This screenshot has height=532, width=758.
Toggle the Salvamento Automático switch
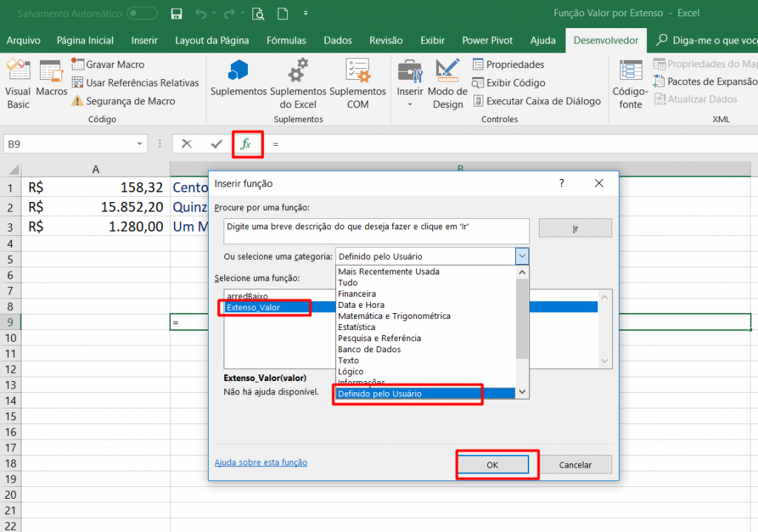(142, 13)
